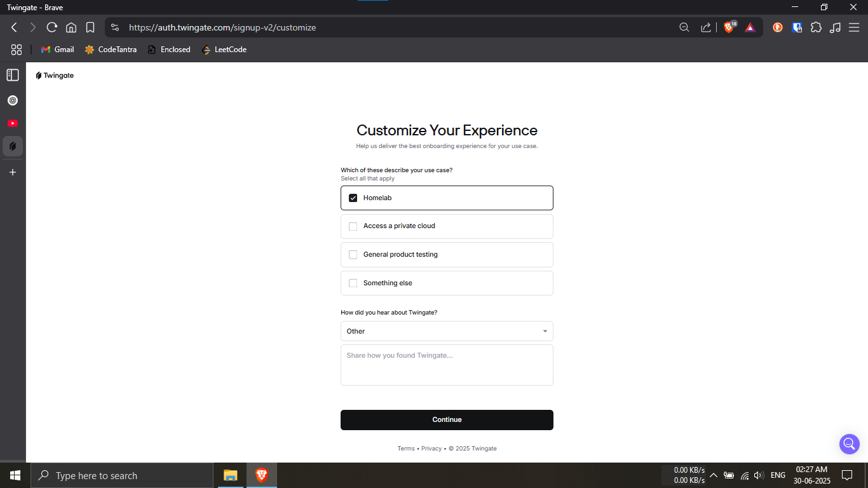Bookmark this page using bookmark icon
Viewport: 868px width, 488px height.
click(x=90, y=27)
